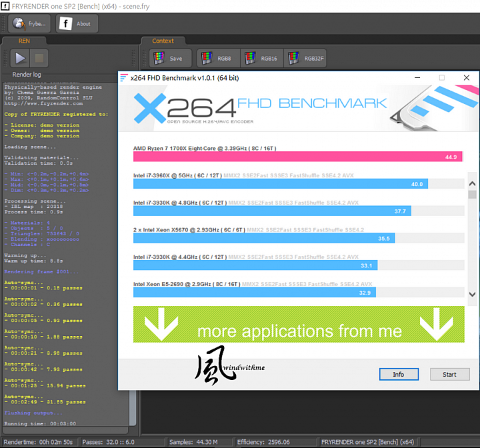
Task: Minimize the x264 FHD Benchmark window
Action: [417, 78]
